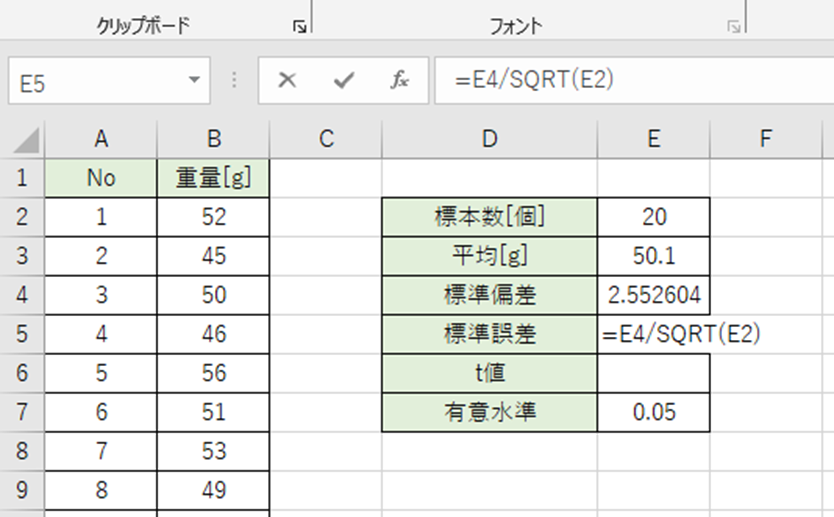The height and width of the screenshot is (517, 834).
Task: Select the empty t値 value cell E6
Action: click(654, 373)
